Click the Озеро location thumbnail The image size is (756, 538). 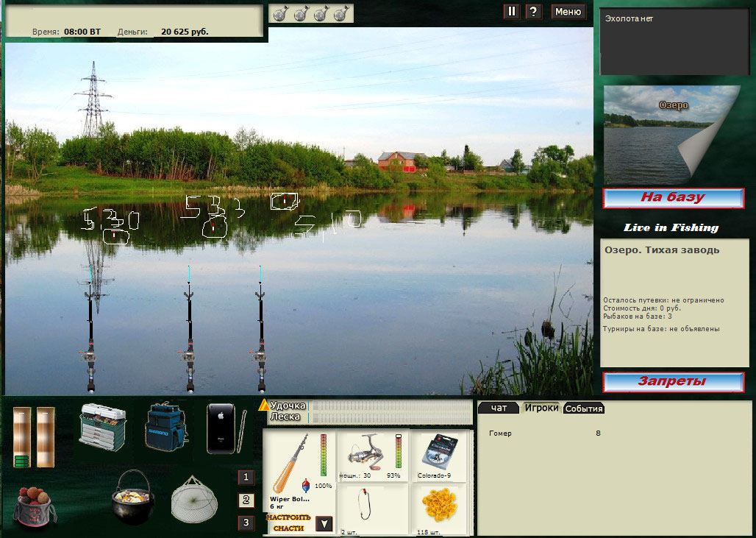[671, 135]
